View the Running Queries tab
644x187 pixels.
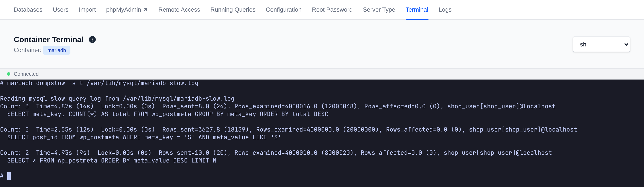233,9
